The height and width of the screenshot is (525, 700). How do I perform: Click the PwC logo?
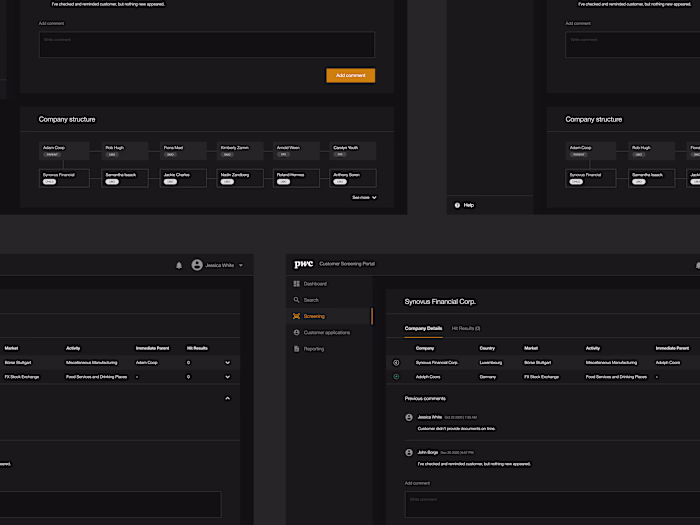(x=304, y=264)
